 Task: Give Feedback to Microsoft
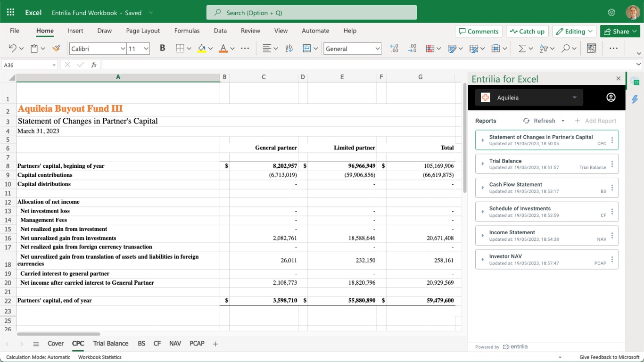(610, 357)
